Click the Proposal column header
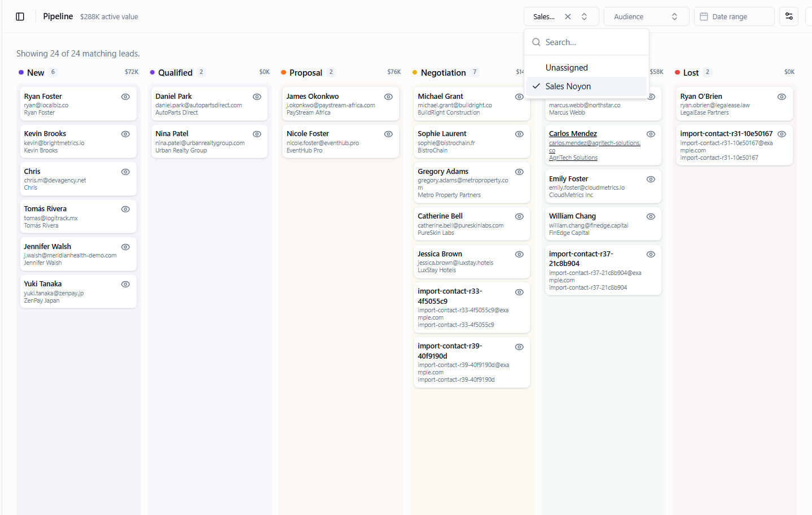The height and width of the screenshot is (515, 812). tap(306, 73)
